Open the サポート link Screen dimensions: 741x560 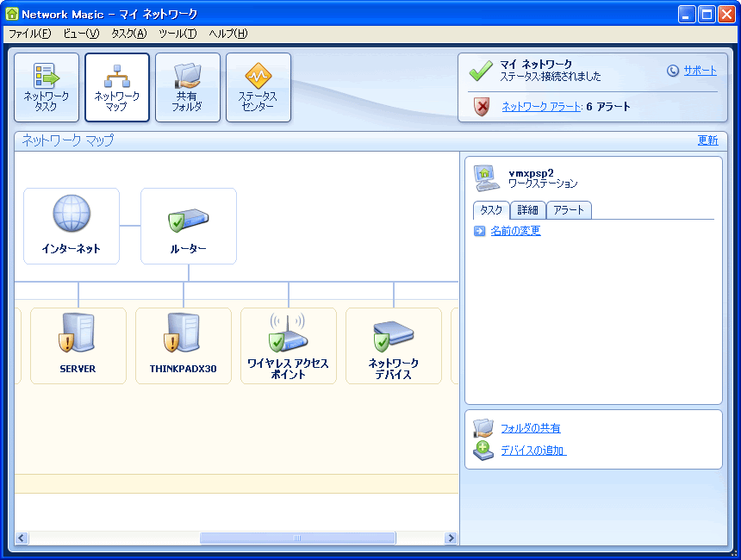(700, 71)
